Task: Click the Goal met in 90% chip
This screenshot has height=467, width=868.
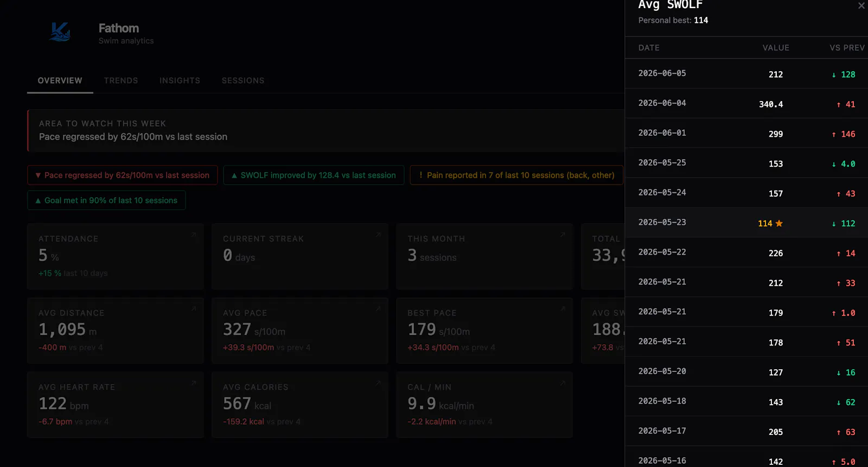Action: point(106,200)
